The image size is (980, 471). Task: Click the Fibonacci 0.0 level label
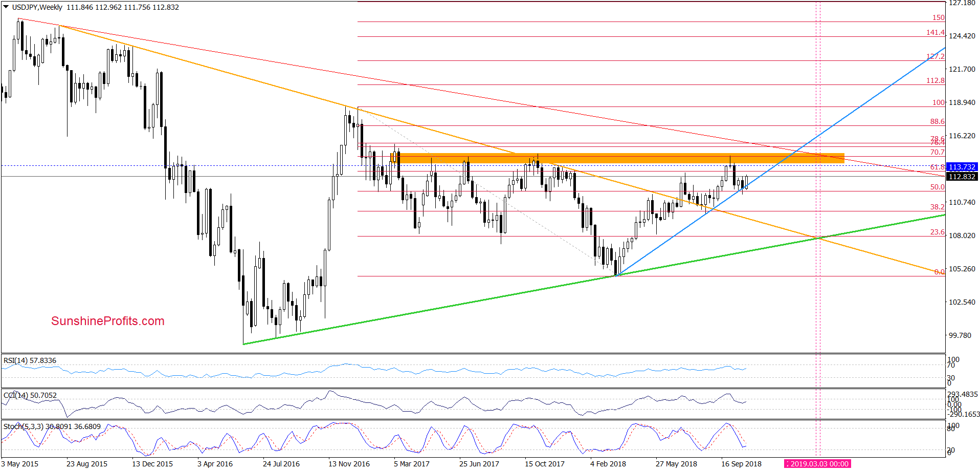940,272
